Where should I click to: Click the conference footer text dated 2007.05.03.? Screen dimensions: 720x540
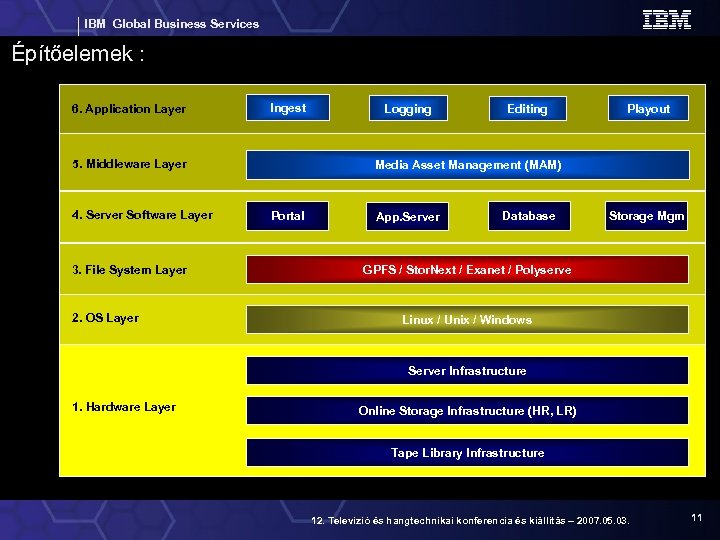point(470,520)
